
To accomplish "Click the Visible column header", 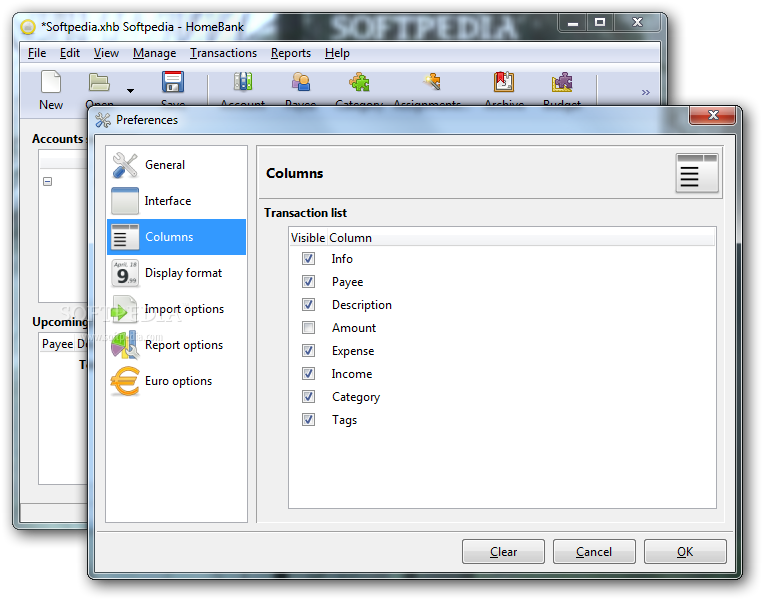I will point(308,237).
